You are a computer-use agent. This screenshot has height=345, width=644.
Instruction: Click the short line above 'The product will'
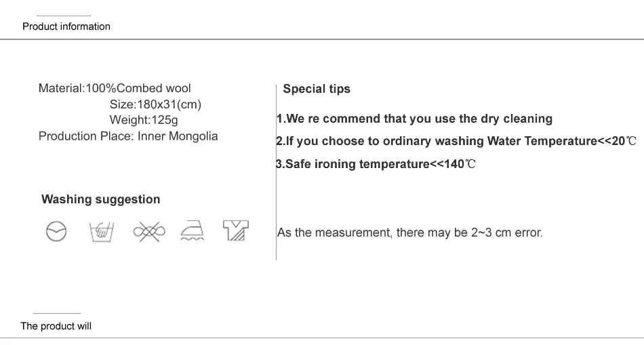[x=57, y=313]
